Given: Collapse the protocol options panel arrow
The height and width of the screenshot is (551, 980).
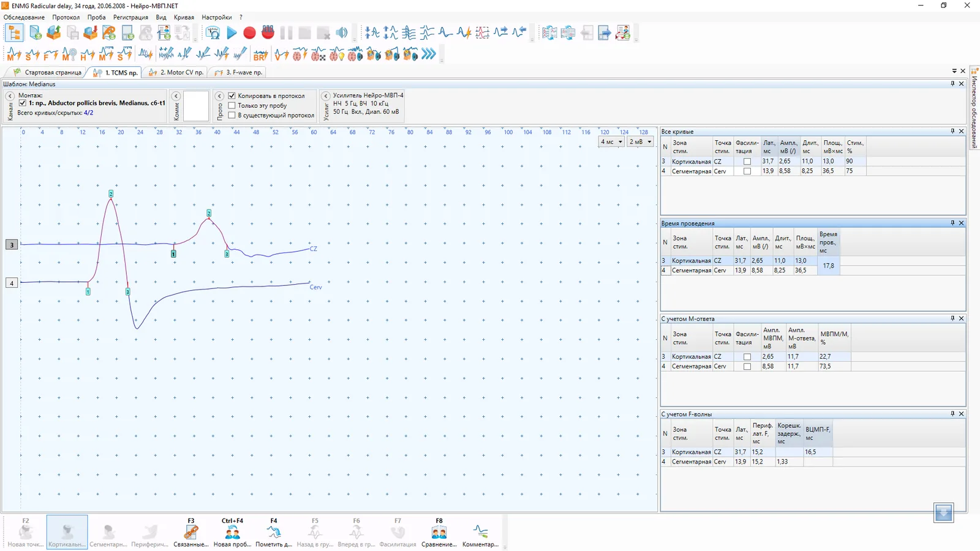Looking at the screenshot, I should (x=219, y=96).
